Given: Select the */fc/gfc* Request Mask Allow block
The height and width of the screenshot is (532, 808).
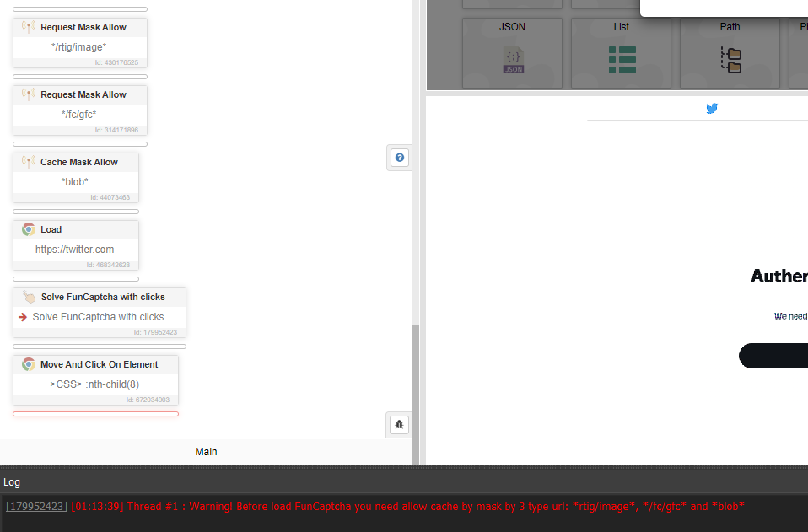Looking at the screenshot, I should click(79, 114).
